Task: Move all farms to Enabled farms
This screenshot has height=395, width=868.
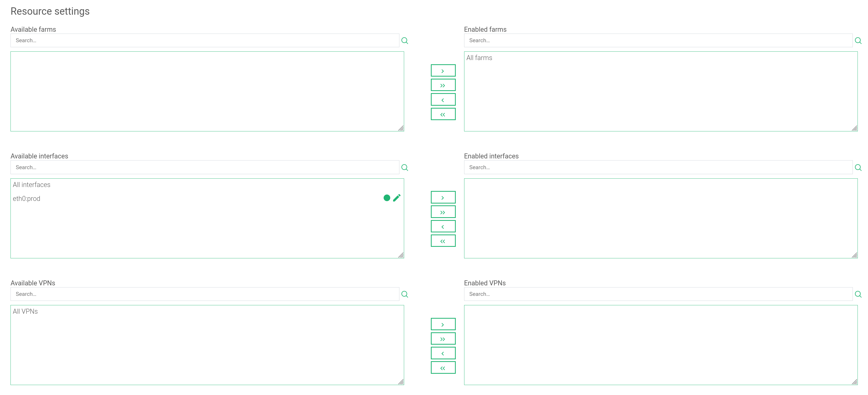Action: tap(443, 85)
